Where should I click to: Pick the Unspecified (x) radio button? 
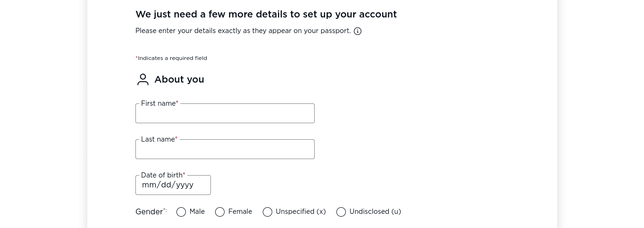pos(268,212)
